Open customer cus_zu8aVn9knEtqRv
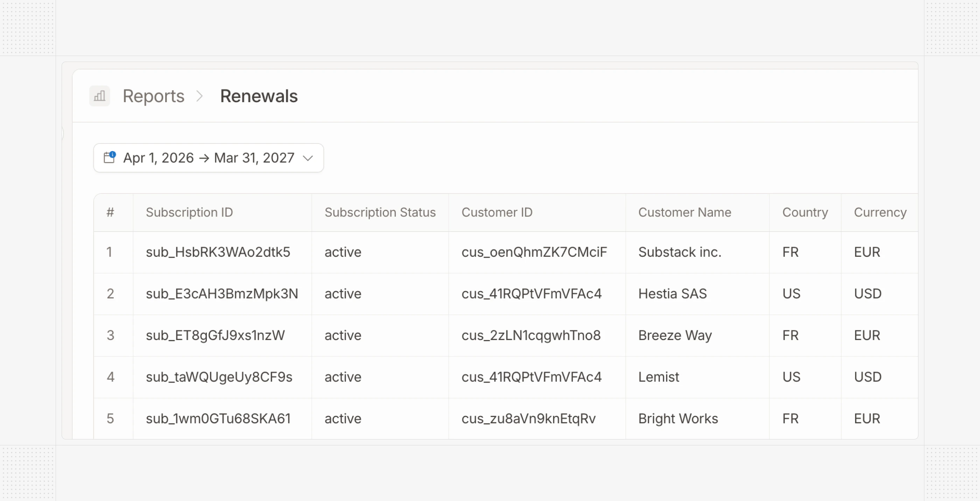Image resolution: width=980 pixels, height=501 pixels. pos(528,418)
